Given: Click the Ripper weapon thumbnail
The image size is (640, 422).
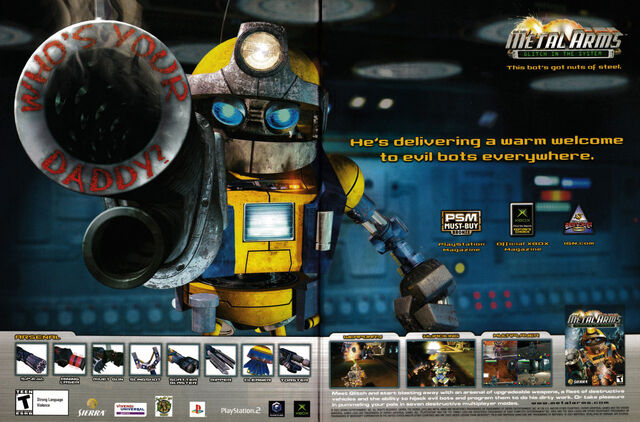Looking at the screenshot, I should click(x=221, y=359).
